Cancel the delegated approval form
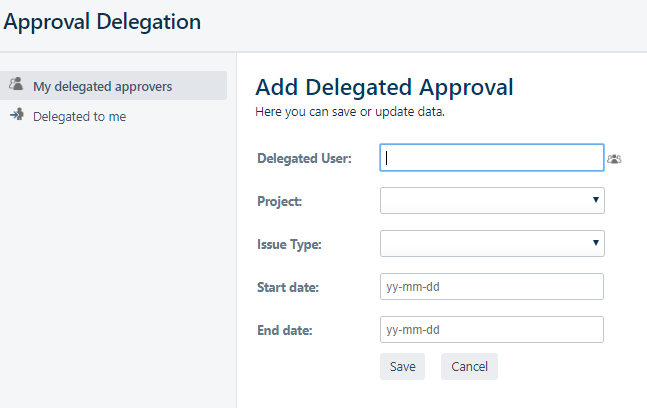Image resolution: width=647 pixels, height=408 pixels. pyautogui.click(x=469, y=367)
